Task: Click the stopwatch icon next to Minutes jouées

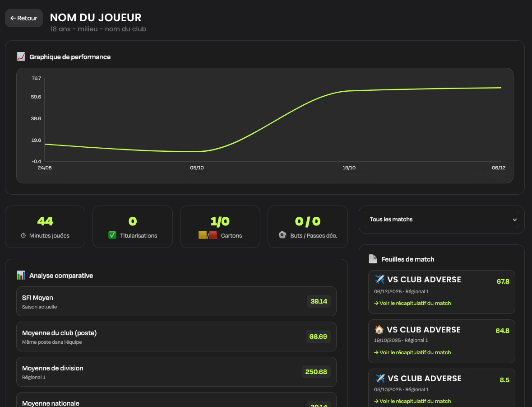Action: 23,235
